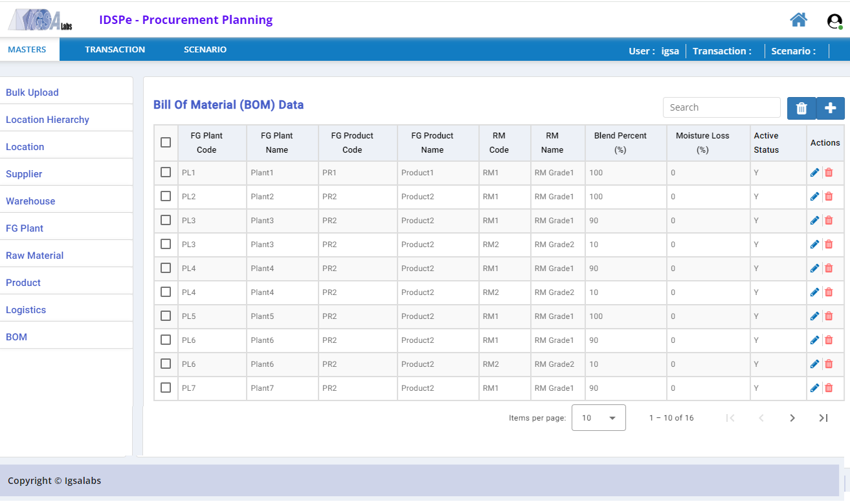Image resolution: width=850 pixels, height=504 pixels.
Task: Check the box for PL1 Plant1 row
Action: [x=166, y=172]
